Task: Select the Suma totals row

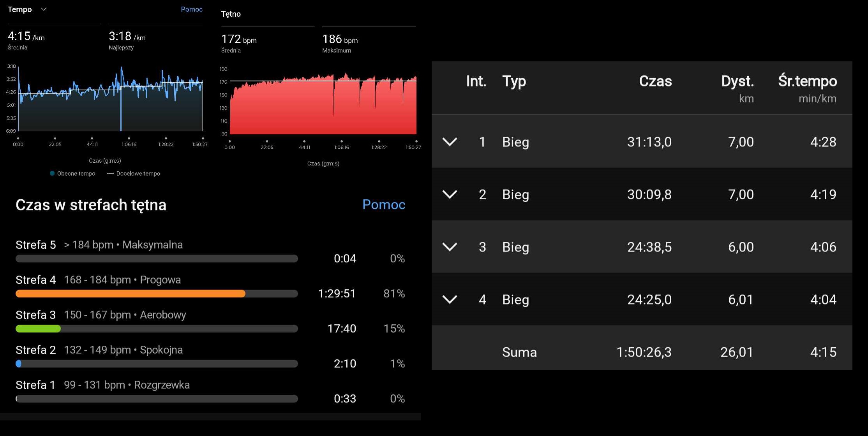Action: (x=642, y=352)
